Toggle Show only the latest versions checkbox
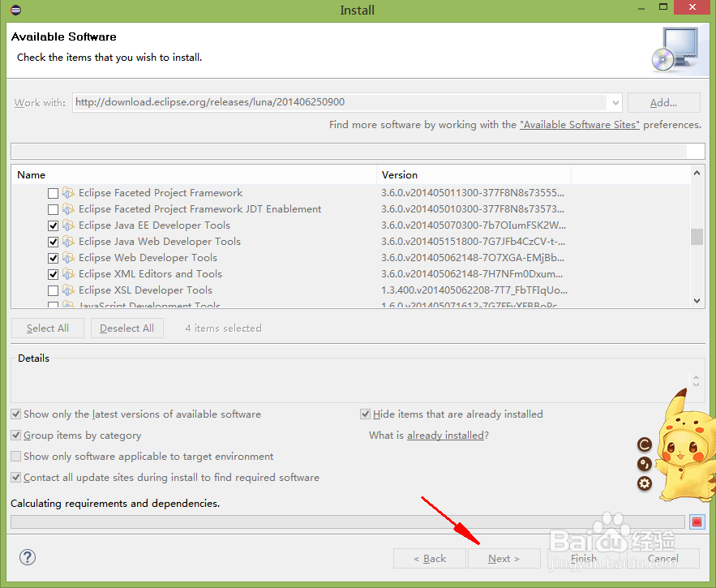Viewport: 716px width, 588px height. coord(16,414)
